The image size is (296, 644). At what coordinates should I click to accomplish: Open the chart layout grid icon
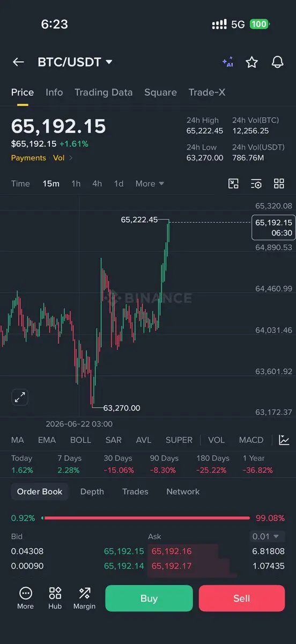click(279, 184)
